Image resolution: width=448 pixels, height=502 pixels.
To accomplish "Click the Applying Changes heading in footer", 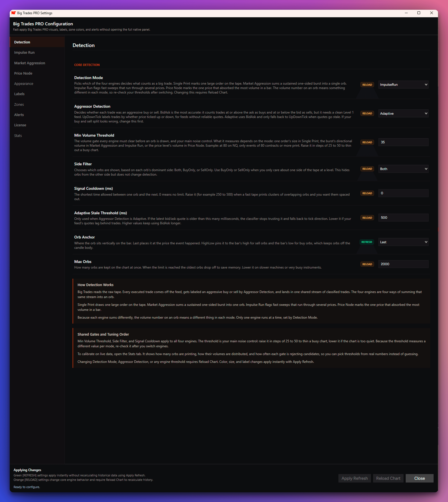I will pyautogui.click(x=27, y=470).
